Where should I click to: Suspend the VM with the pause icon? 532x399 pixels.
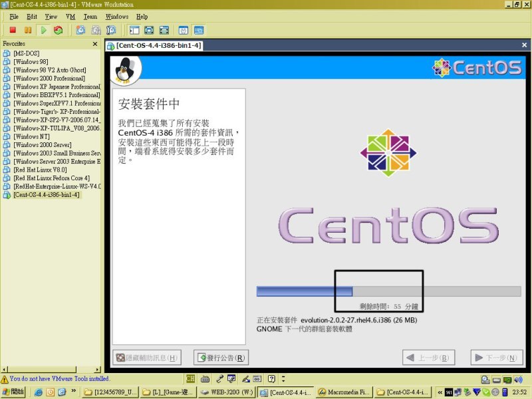pos(28,30)
